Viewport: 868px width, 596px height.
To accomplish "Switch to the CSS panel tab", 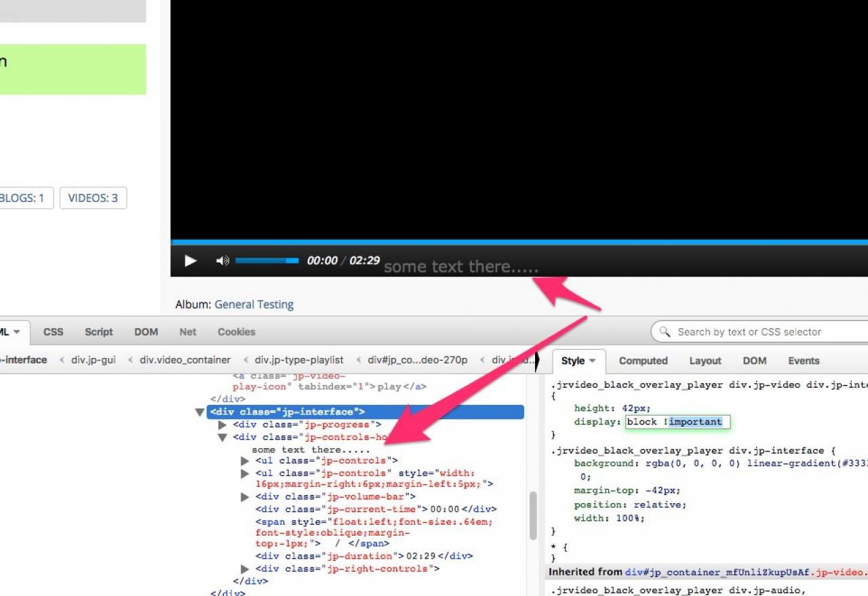I will (53, 332).
